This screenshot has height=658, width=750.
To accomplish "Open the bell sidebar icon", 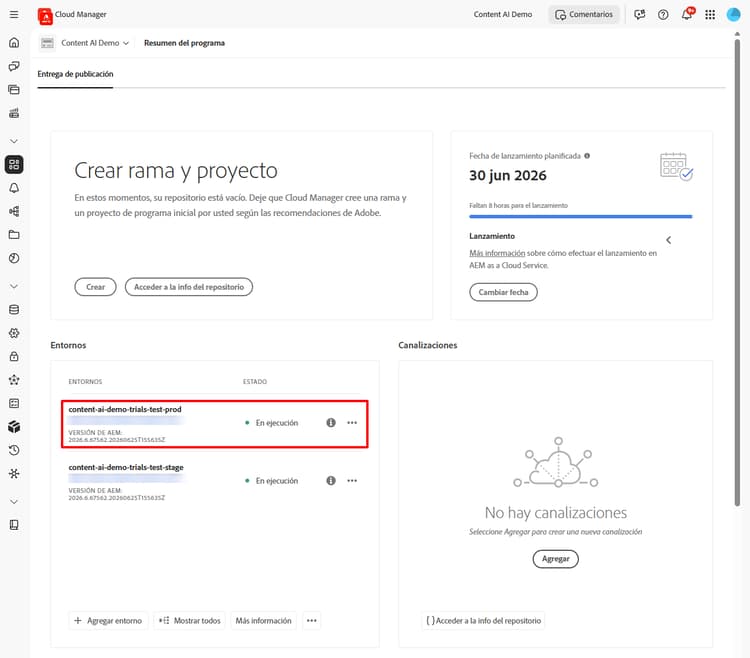I will coord(14,188).
